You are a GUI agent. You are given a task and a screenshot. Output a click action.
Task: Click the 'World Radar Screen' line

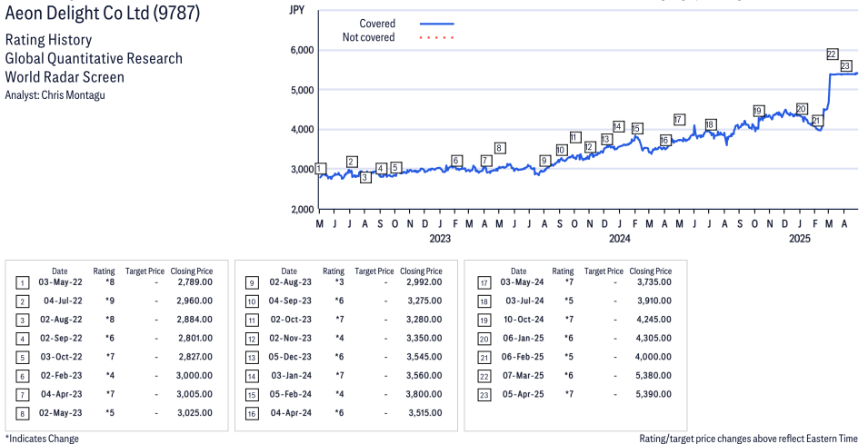(65, 77)
